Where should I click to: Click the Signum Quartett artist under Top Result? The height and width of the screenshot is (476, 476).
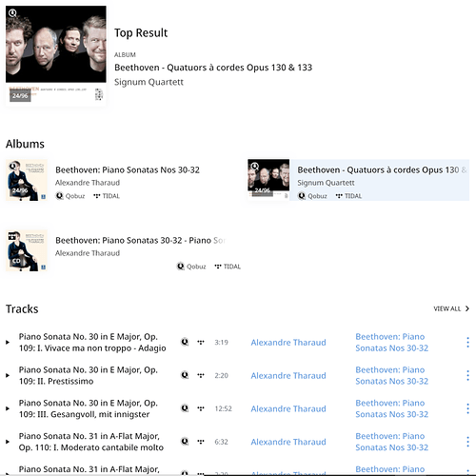(149, 82)
